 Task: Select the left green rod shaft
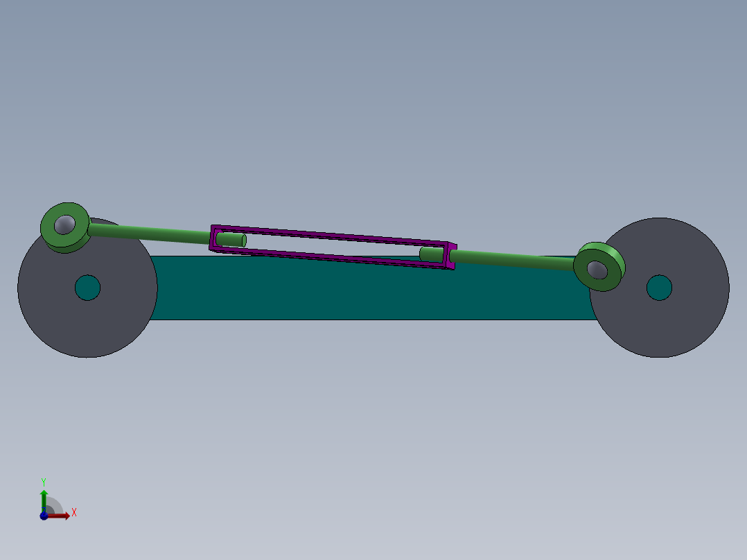[150, 234]
